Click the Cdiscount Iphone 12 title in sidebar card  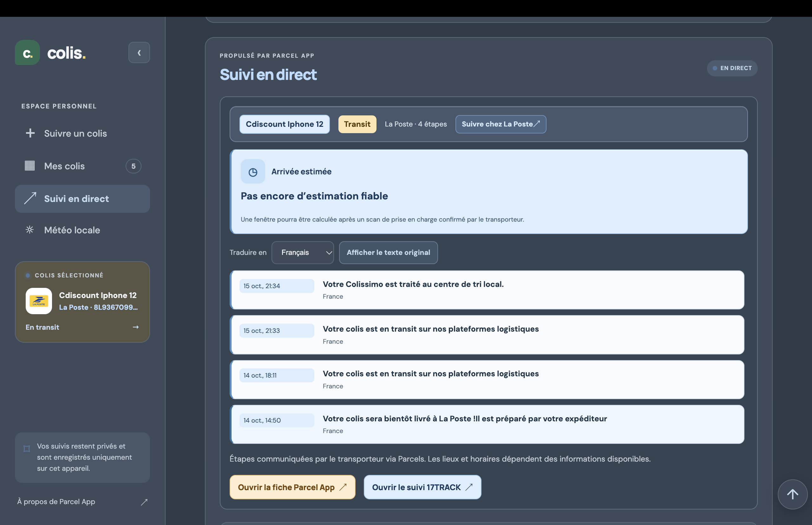(98, 295)
